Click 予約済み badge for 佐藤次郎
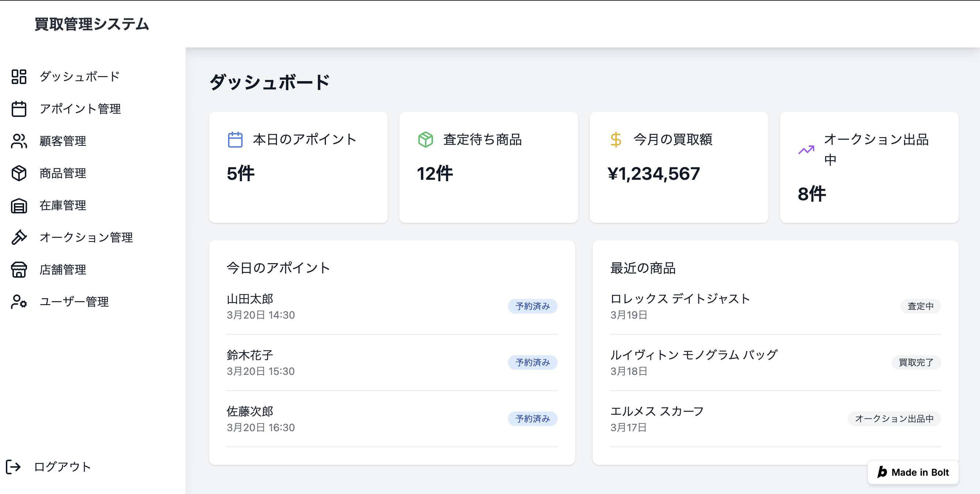Viewport: 980px width, 494px height. (532, 419)
